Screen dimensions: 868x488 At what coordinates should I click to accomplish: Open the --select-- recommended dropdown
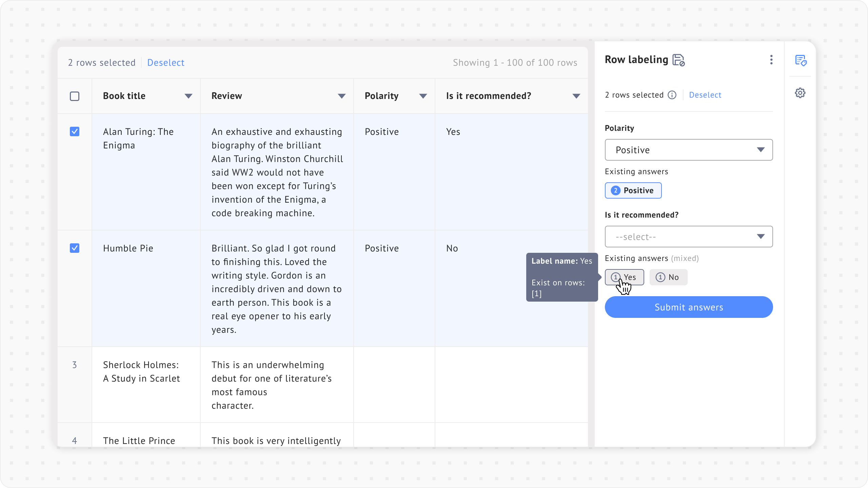(x=689, y=237)
